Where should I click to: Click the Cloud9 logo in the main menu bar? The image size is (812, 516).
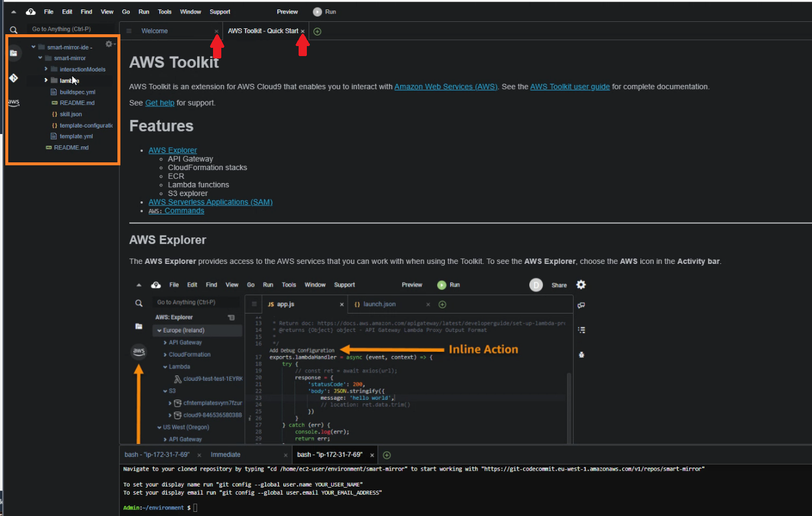[31, 12]
